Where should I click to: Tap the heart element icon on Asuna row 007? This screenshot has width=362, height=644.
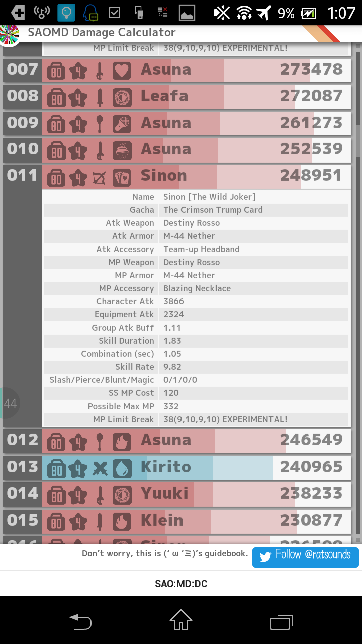pyautogui.click(x=122, y=70)
